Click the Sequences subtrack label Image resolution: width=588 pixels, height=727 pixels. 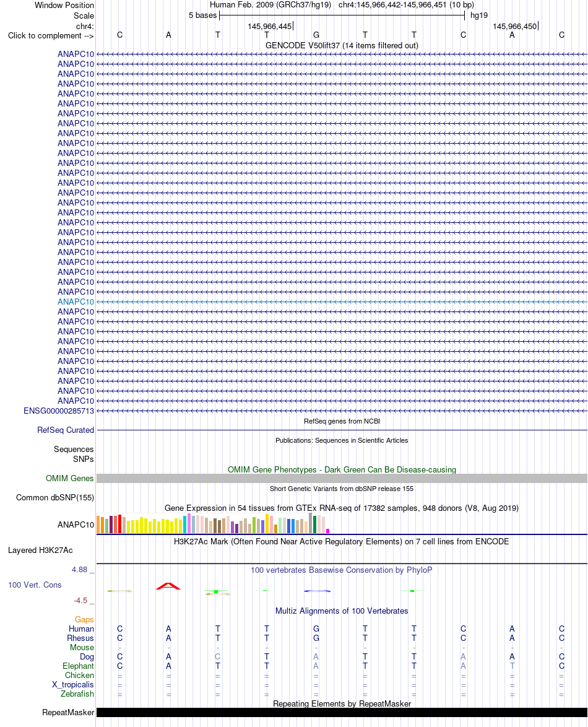pyautogui.click(x=73, y=450)
